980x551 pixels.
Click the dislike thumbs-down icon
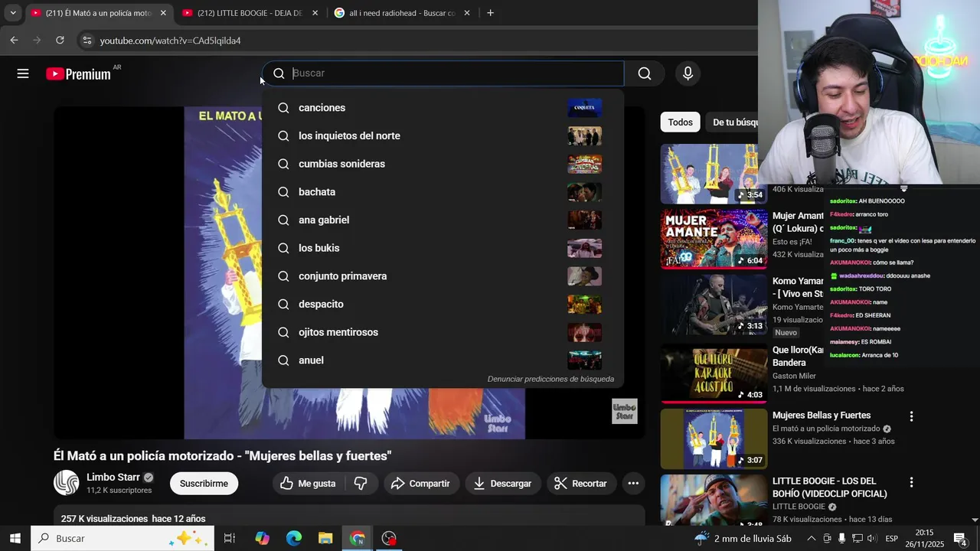[x=361, y=484]
